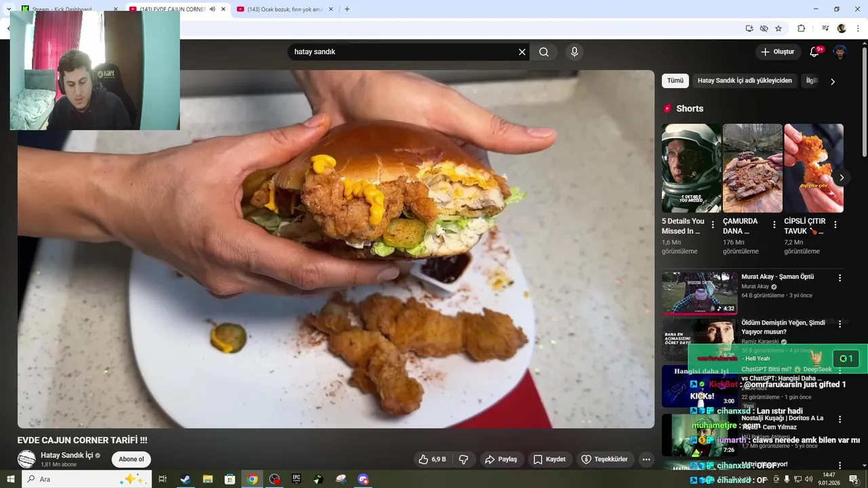
Task: Open more actions menu beside Teşekkürler
Action: coord(646,460)
